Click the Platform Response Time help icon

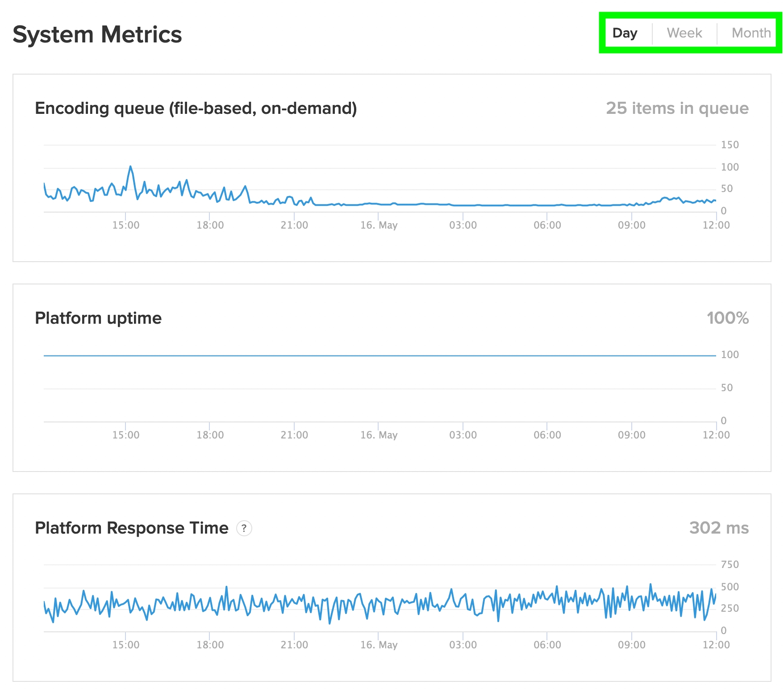coord(244,528)
